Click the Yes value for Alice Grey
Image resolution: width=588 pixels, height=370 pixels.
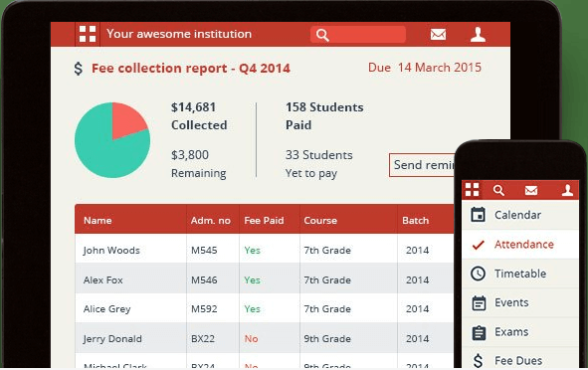(x=252, y=309)
